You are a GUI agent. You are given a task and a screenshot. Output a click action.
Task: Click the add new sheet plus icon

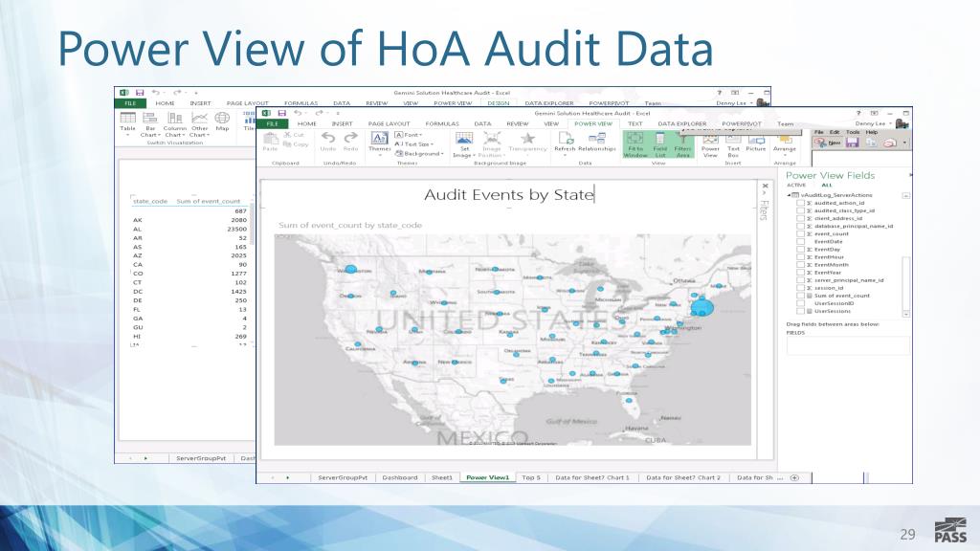pos(794,478)
